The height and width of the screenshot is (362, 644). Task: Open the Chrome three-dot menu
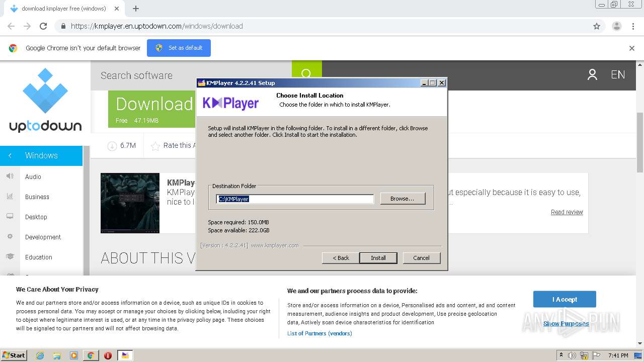(633, 26)
